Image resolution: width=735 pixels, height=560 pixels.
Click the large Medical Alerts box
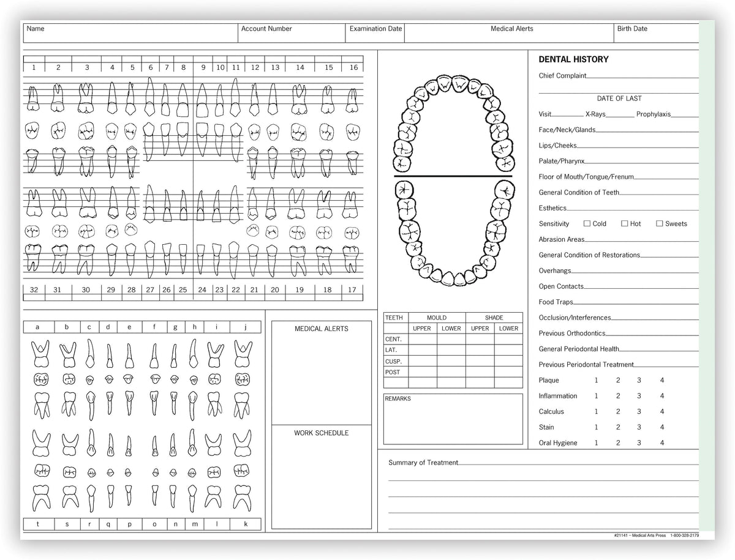point(322,373)
